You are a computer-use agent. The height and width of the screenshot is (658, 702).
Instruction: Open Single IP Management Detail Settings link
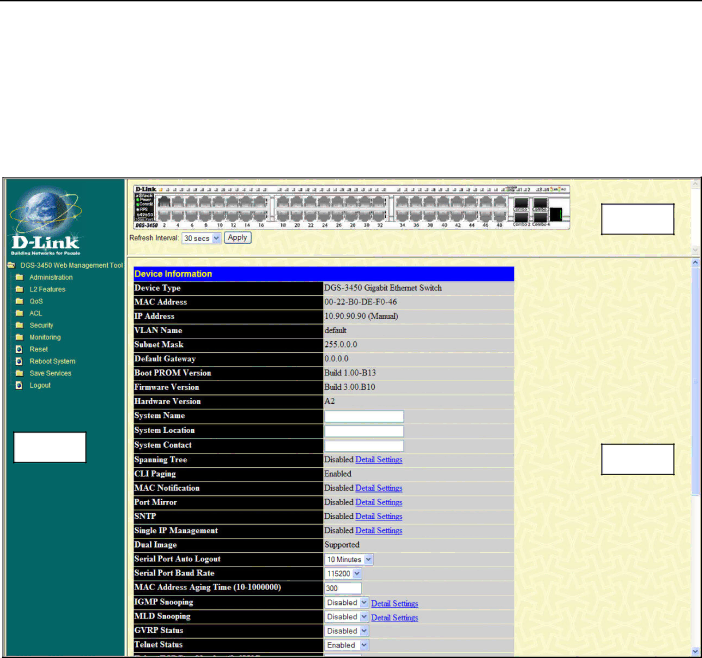[379, 531]
